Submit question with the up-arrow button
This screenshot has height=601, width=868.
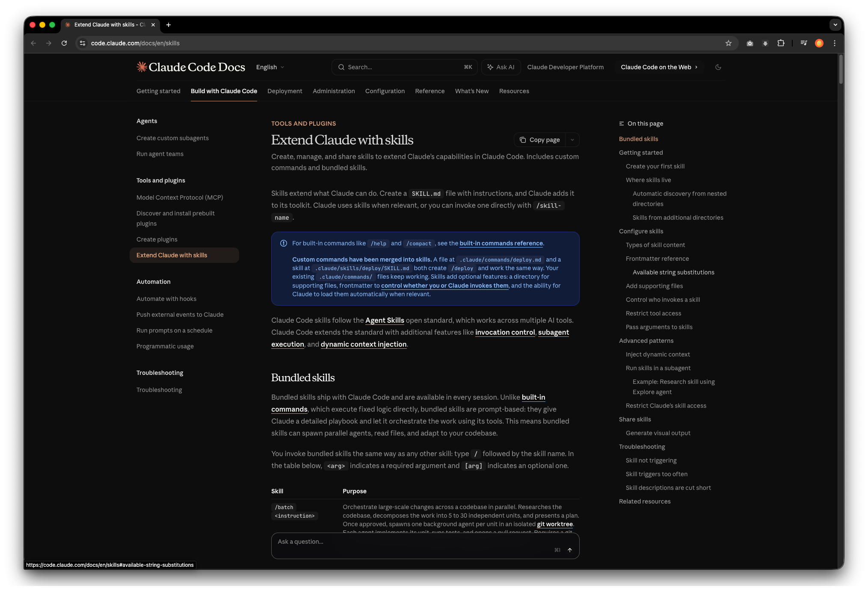[570, 550]
